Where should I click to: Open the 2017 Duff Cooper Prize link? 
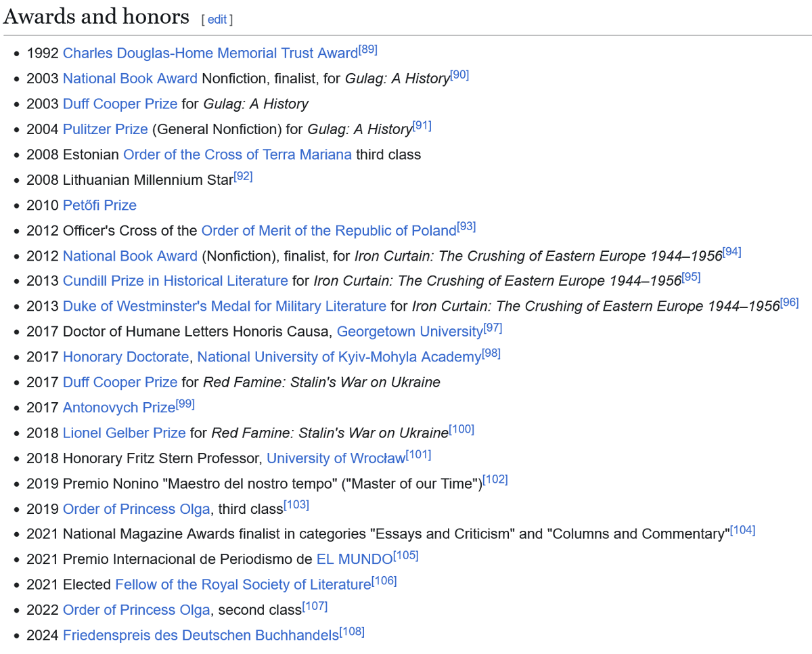click(x=120, y=382)
